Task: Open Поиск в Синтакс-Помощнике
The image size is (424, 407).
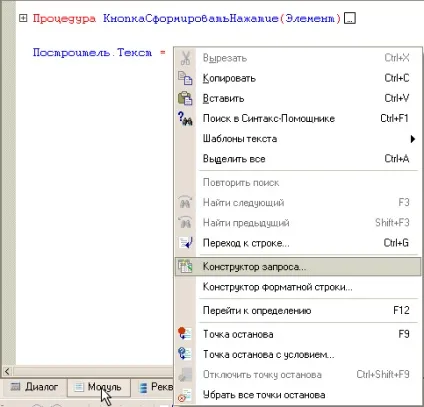Action: 298,119
